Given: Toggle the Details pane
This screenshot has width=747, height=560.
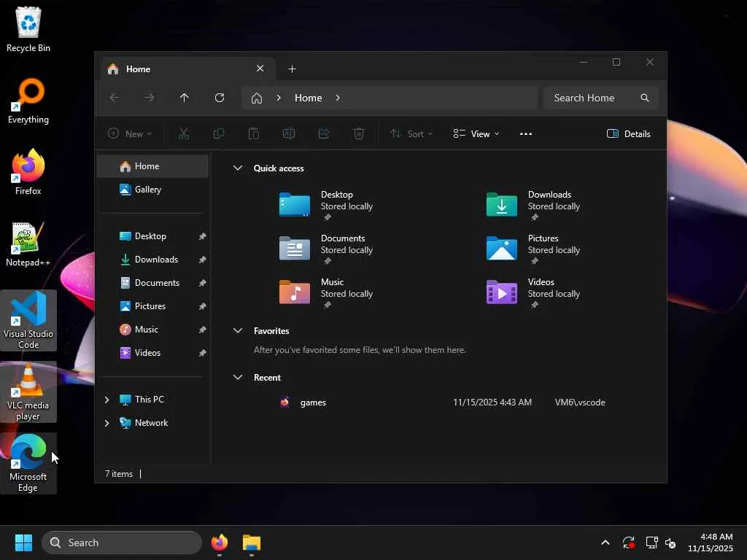Looking at the screenshot, I should tap(628, 134).
